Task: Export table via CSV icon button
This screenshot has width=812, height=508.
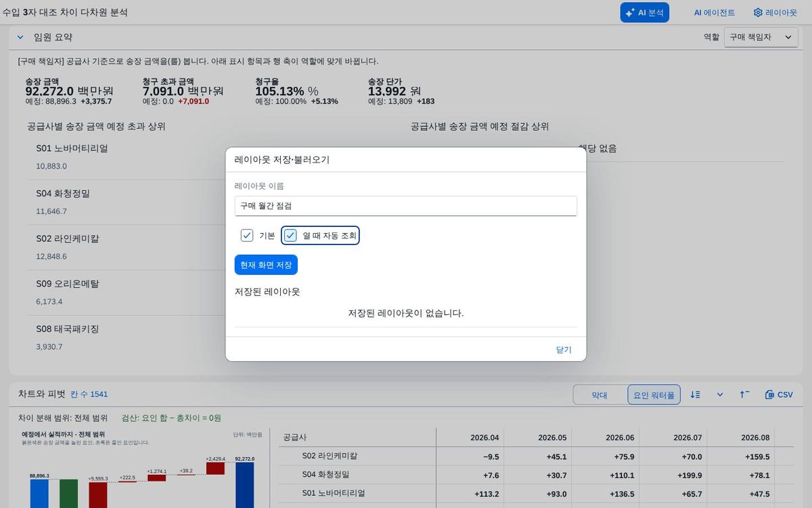Action: click(779, 395)
